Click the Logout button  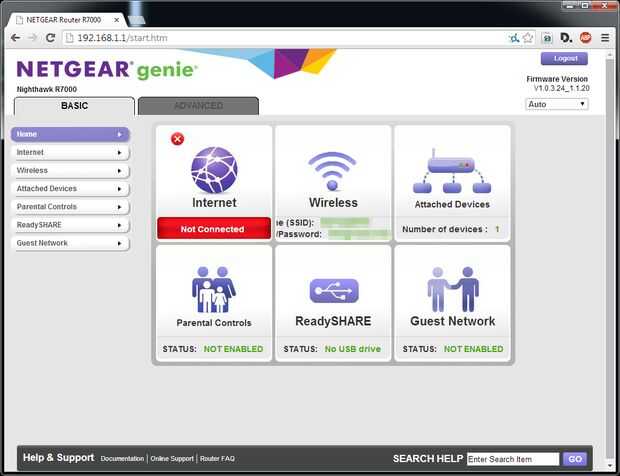[x=564, y=59]
